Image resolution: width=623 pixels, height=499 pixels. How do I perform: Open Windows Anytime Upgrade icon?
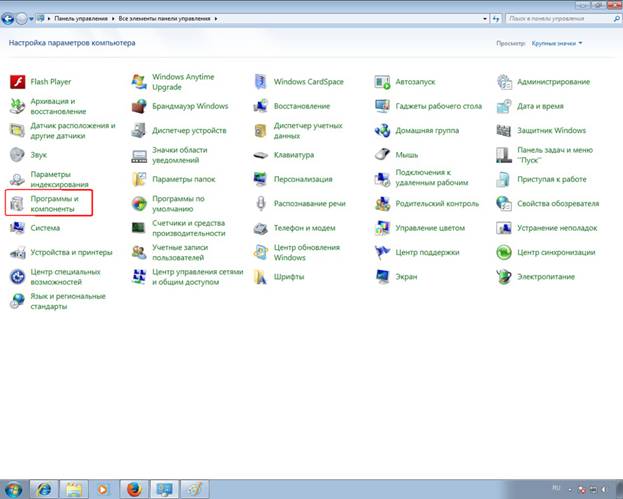click(x=139, y=82)
